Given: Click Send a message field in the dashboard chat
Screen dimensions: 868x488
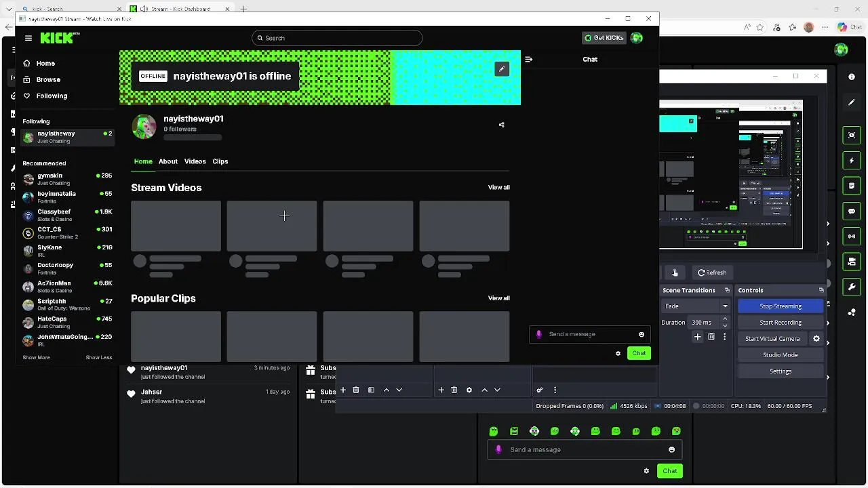Looking at the screenshot, I should pos(585,449).
